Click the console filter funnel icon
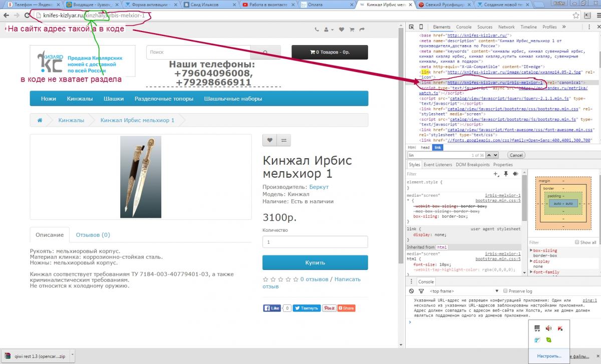Screen dimensions: 601x364 (420, 291)
